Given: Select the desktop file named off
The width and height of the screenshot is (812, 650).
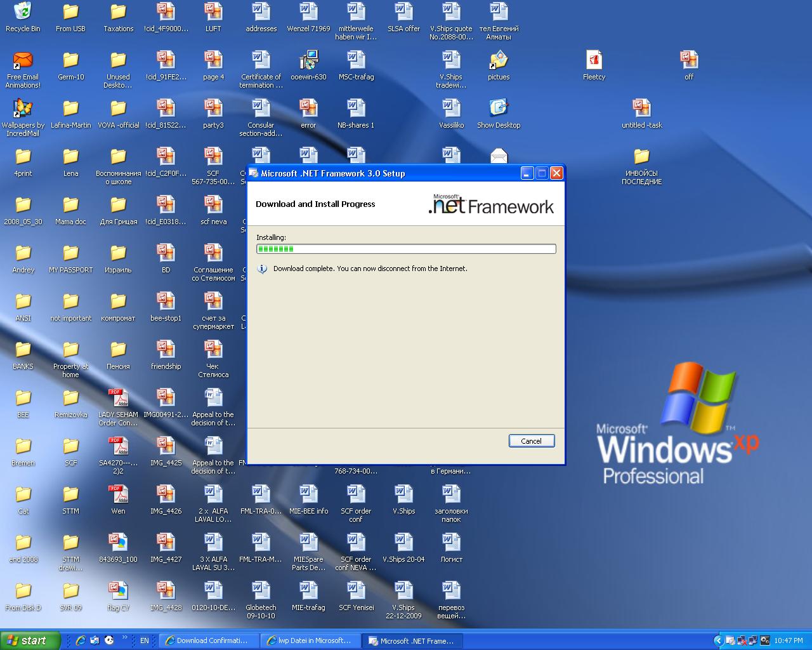Looking at the screenshot, I should click(689, 65).
